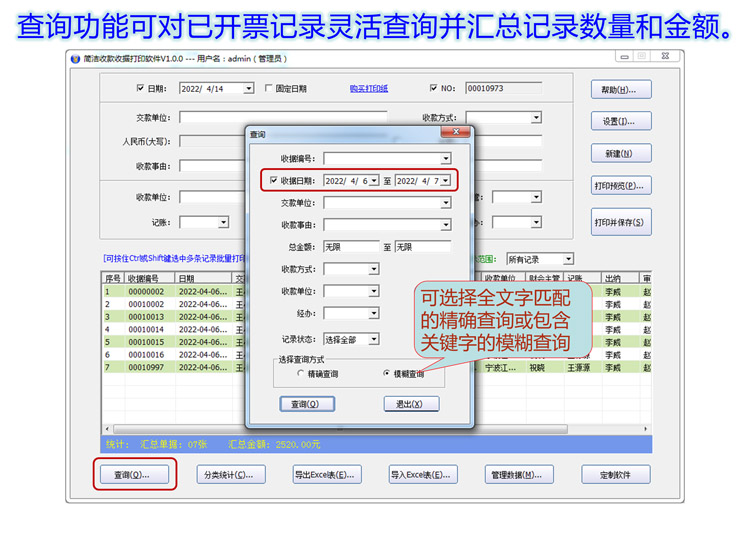This screenshot has height=534, width=750.
Task: Click the 总金额 minimum 无限 field
Action: point(352,247)
